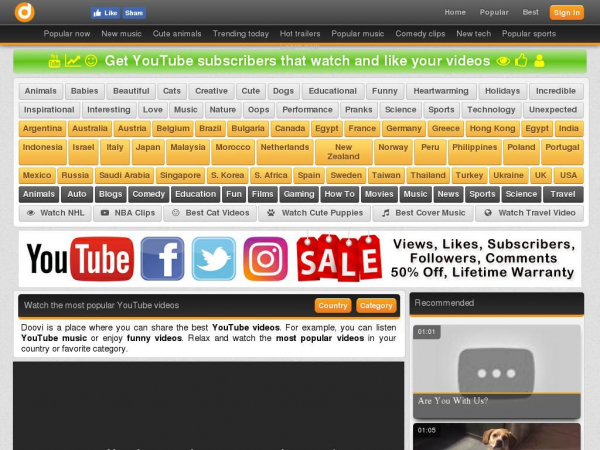Screen dimensions: 600x450
Task: Click the YouTube logo in the banner
Action: 80,259
